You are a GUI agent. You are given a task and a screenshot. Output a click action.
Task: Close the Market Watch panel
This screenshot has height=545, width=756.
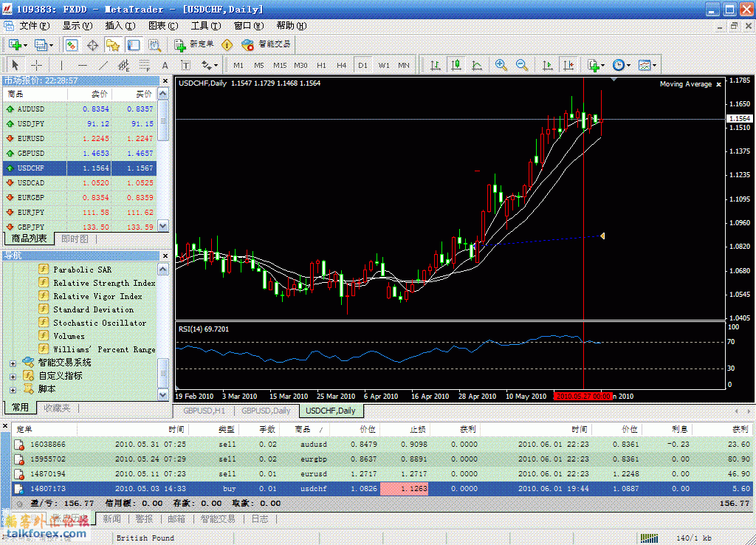point(165,80)
